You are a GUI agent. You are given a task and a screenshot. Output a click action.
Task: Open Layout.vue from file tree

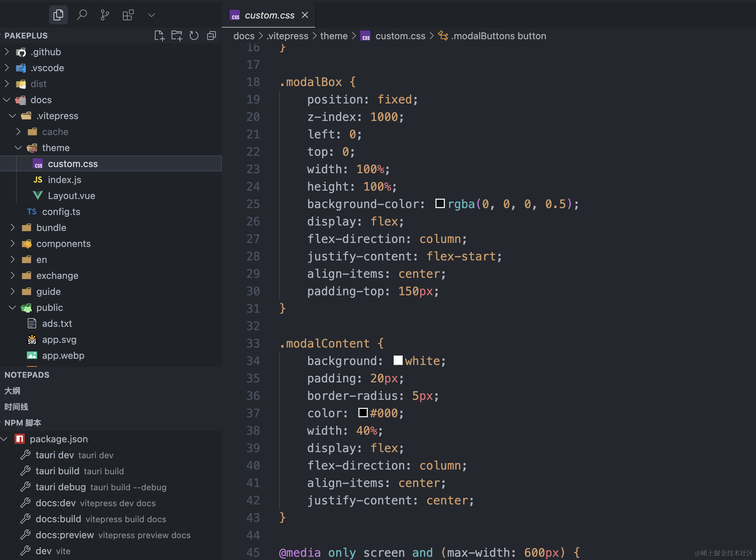pyautogui.click(x=71, y=196)
